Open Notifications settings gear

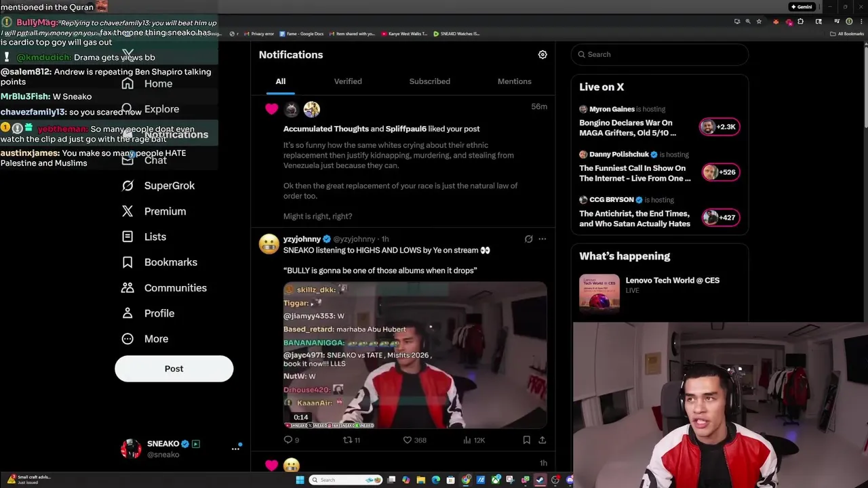pos(542,55)
